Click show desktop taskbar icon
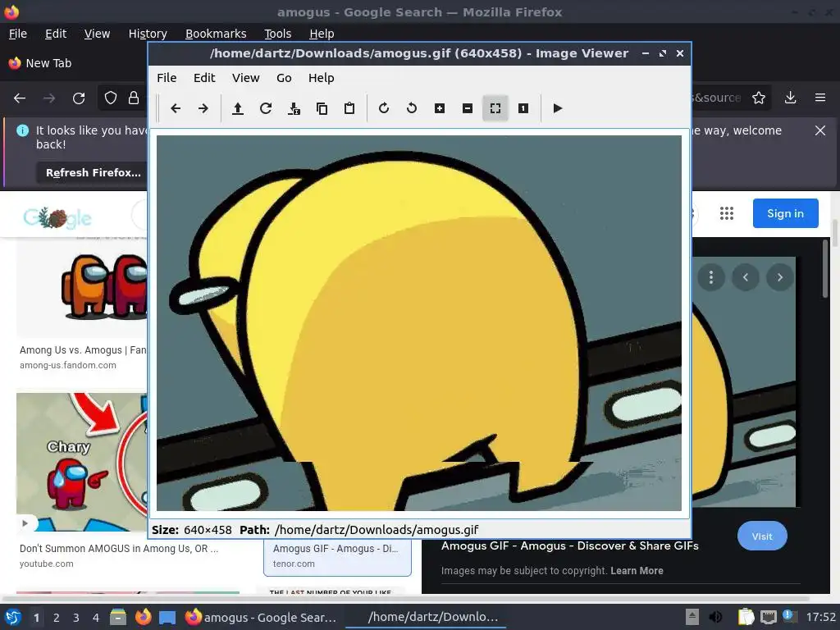The image size is (840, 630). [x=167, y=617]
